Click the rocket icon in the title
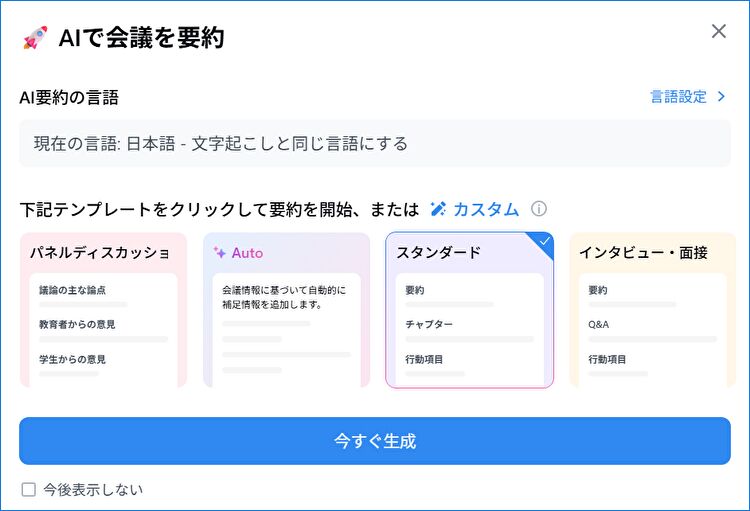Image resolution: width=750 pixels, height=511 pixels. (35, 39)
